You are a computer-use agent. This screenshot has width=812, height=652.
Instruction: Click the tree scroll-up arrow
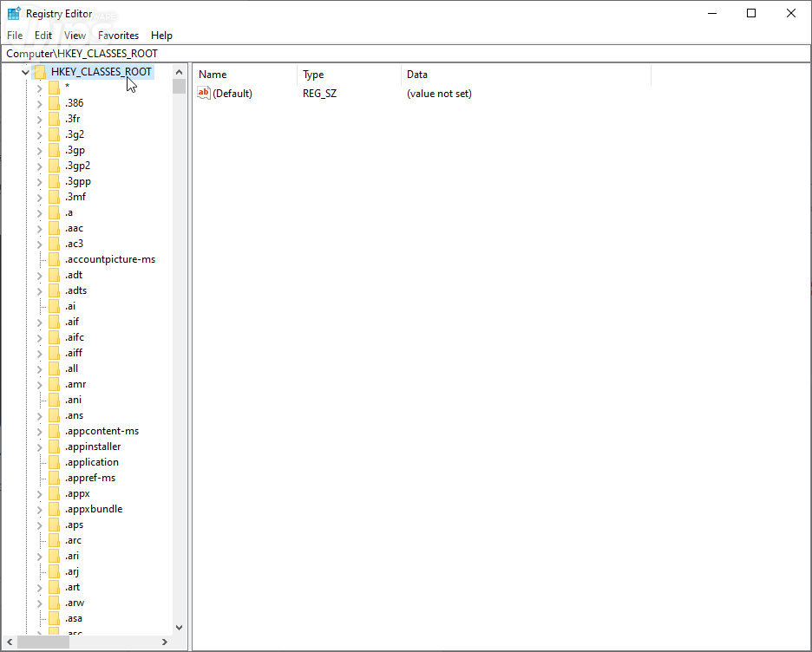180,72
